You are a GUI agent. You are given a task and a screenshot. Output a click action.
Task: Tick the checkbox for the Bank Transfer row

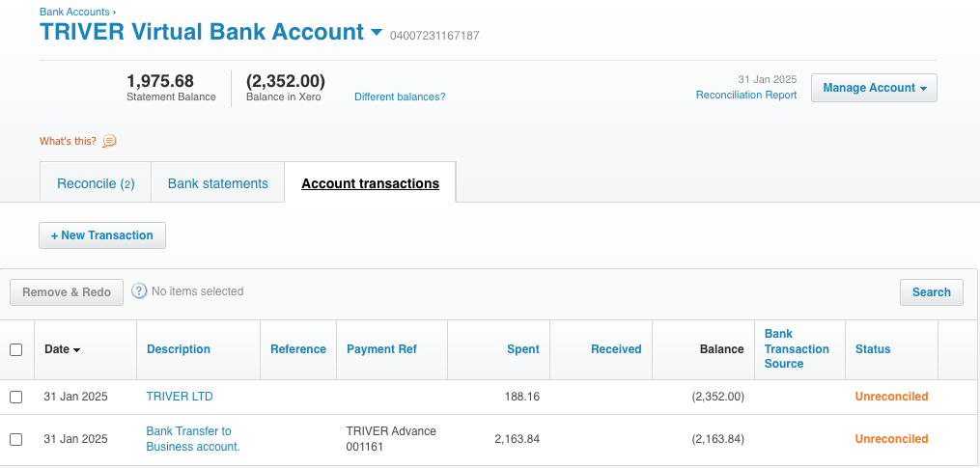coord(16,439)
